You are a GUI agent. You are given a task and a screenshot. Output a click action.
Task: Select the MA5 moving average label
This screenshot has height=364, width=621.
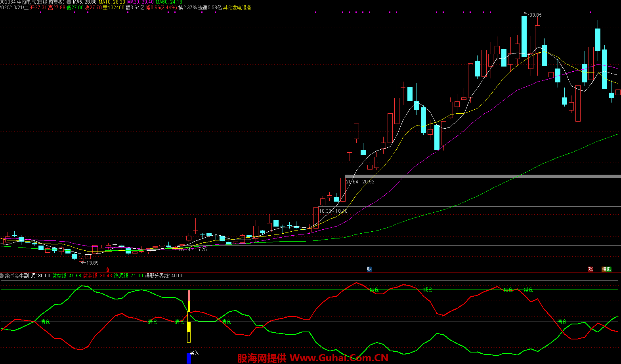pos(84,2)
